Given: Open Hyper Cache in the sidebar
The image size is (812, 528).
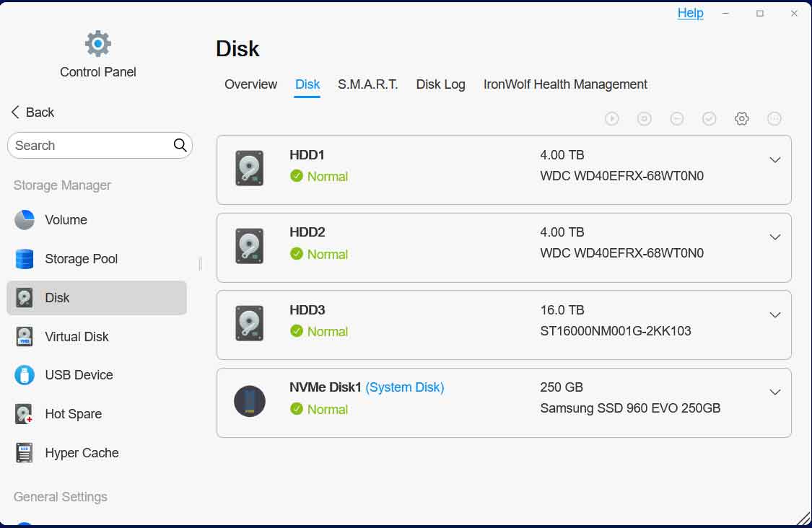Looking at the screenshot, I should coord(96,452).
